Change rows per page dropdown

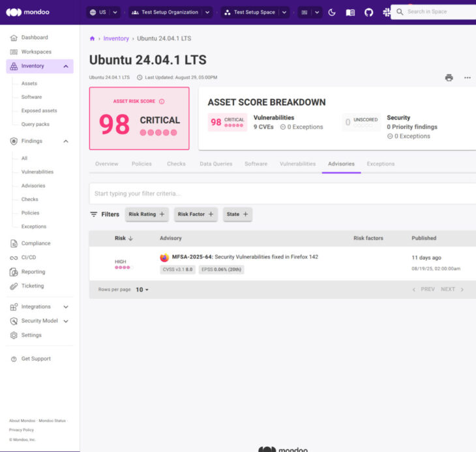(x=142, y=290)
